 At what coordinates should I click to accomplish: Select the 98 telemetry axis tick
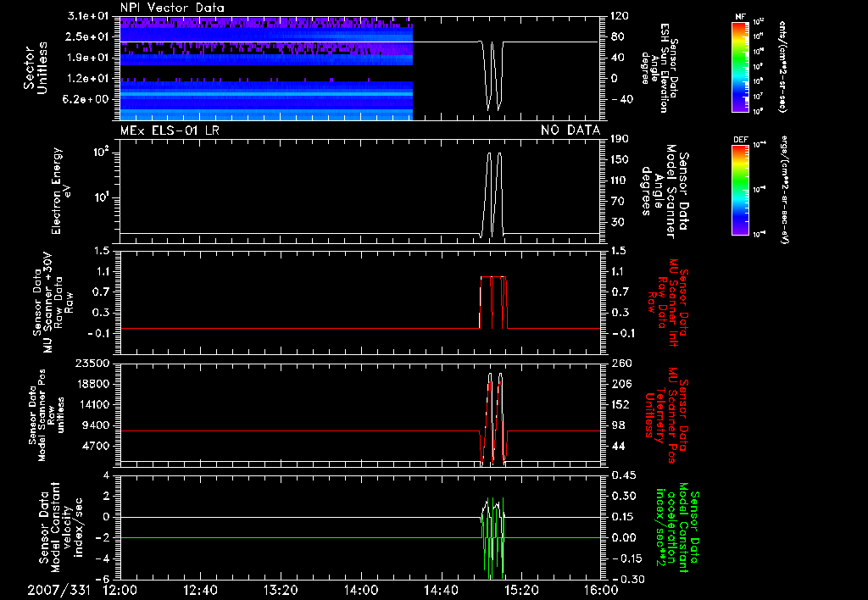point(617,425)
